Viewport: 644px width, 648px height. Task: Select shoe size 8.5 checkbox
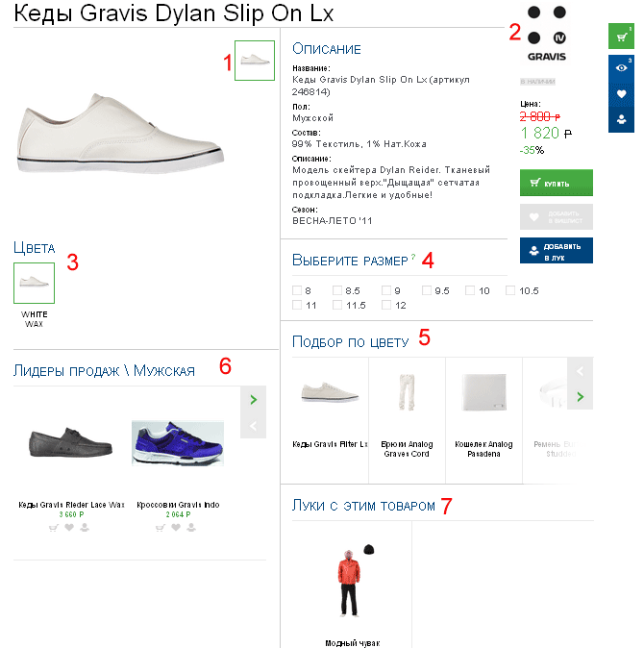pos(337,290)
